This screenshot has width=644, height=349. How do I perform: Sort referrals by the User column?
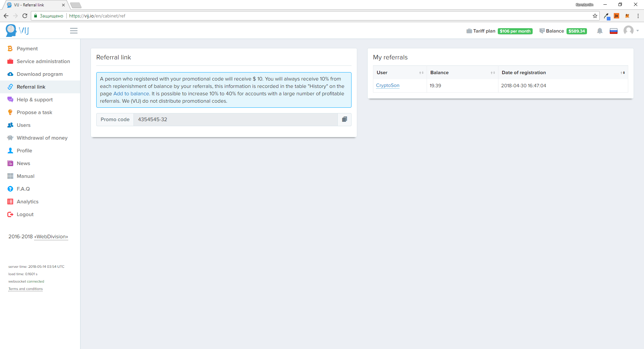pos(399,72)
